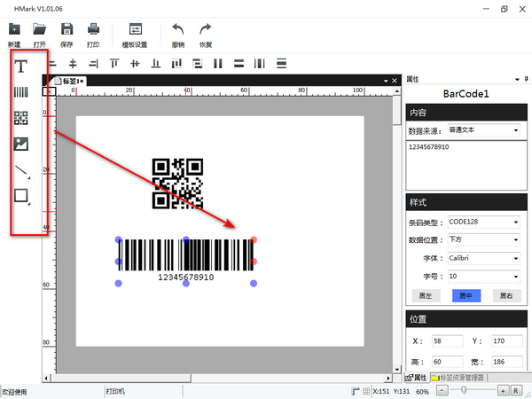Viewport: 532px width, 399px height.
Task: Click the zoom reset R button
Action: [515, 390]
